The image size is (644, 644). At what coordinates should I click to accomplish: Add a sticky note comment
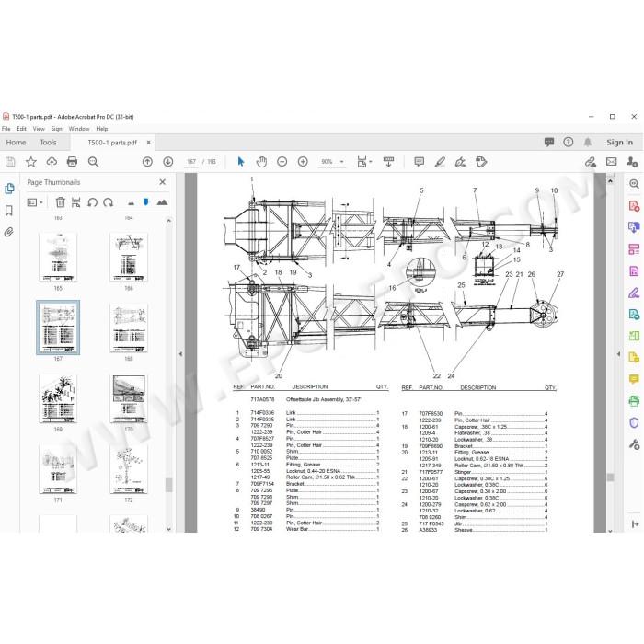coord(419,162)
